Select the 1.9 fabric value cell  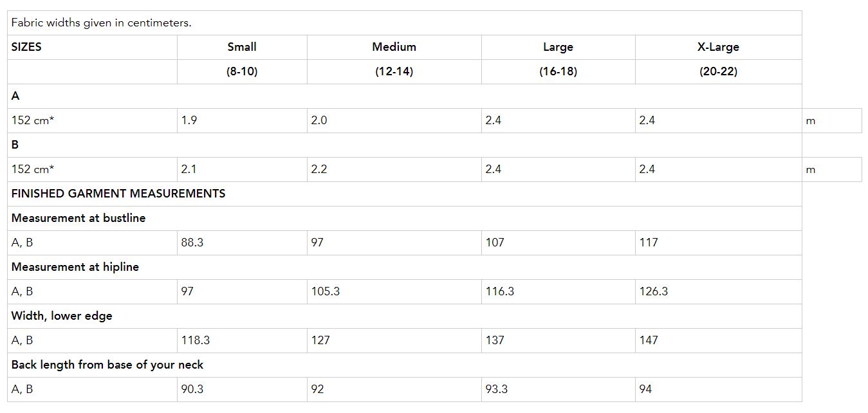(189, 120)
